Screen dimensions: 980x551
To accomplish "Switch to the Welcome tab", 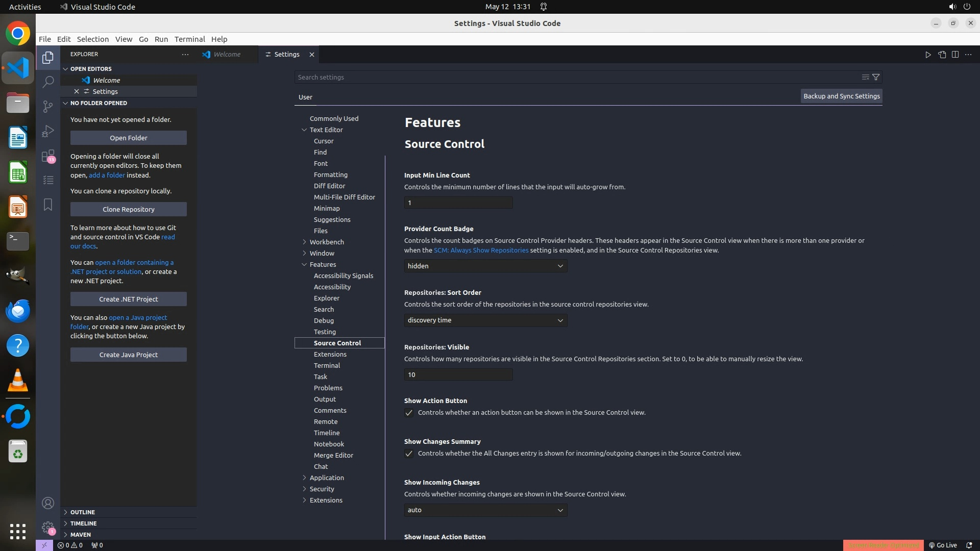I will [x=227, y=54].
